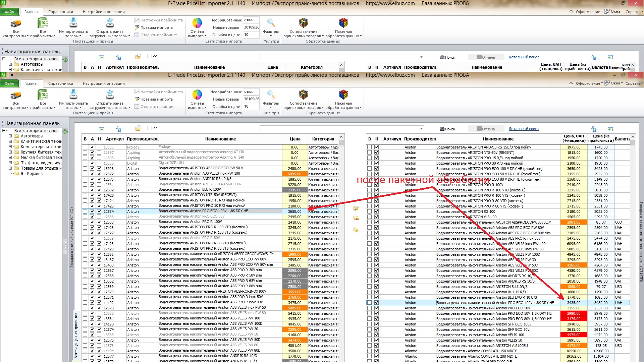Viewport: 644px width, 362px height.
Task: Expand Мелкая бытовая техника tree node
Action: point(10,158)
